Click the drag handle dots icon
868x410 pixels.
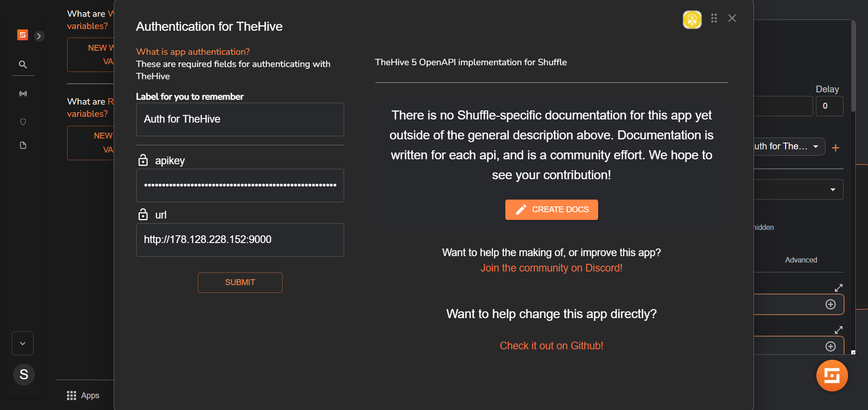pyautogui.click(x=714, y=18)
